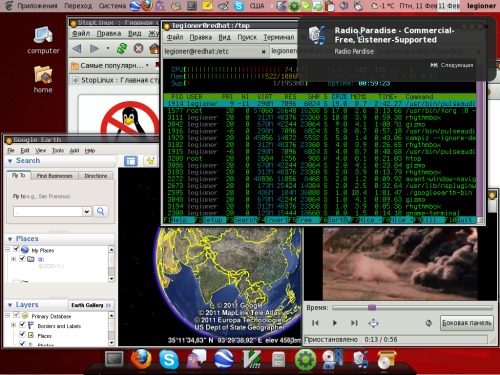Play the paused video
The height and width of the screenshot is (375, 500).
335,323
